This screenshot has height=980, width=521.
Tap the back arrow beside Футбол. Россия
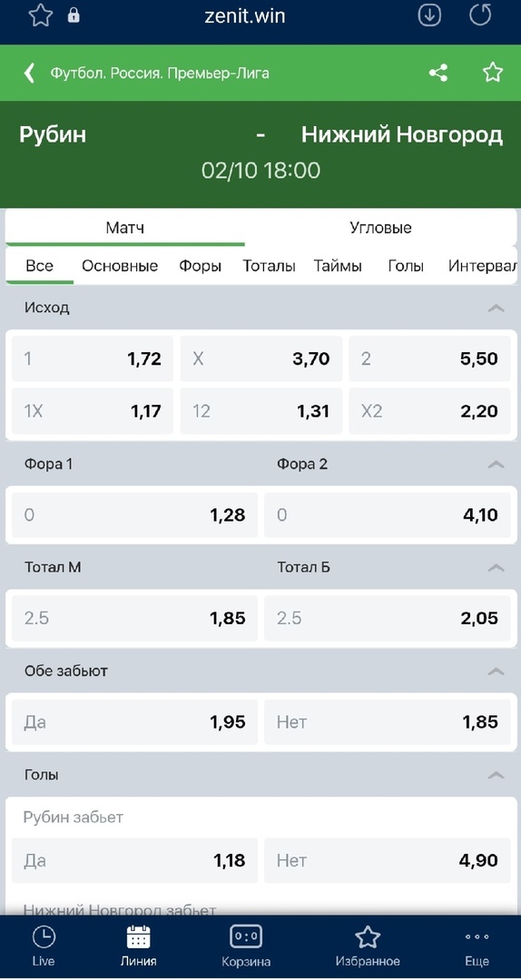[x=29, y=73]
